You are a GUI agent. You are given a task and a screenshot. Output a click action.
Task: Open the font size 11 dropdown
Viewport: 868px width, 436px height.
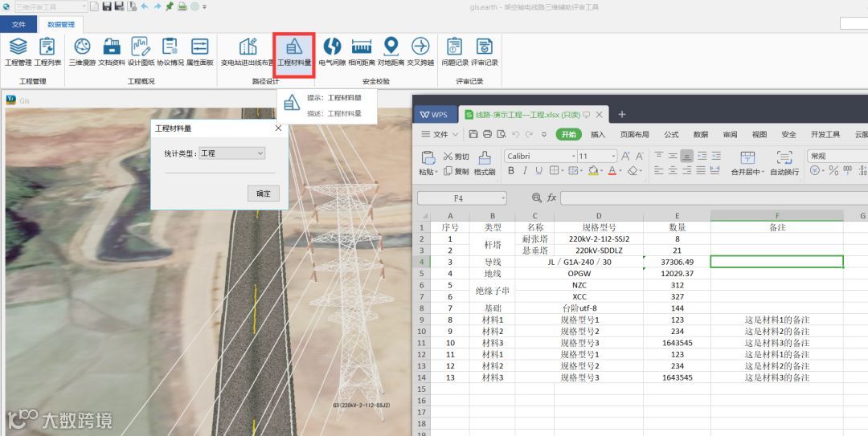(x=613, y=157)
